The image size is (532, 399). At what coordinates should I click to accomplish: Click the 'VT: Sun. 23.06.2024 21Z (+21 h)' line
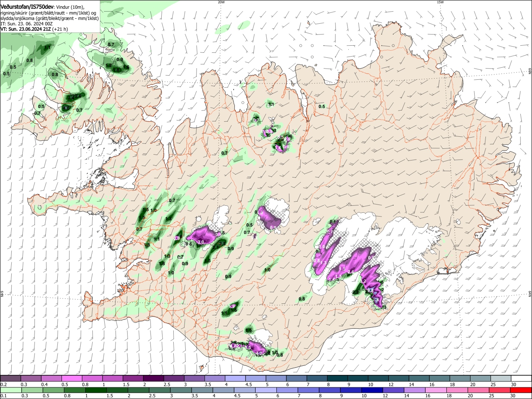pos(34,30)
